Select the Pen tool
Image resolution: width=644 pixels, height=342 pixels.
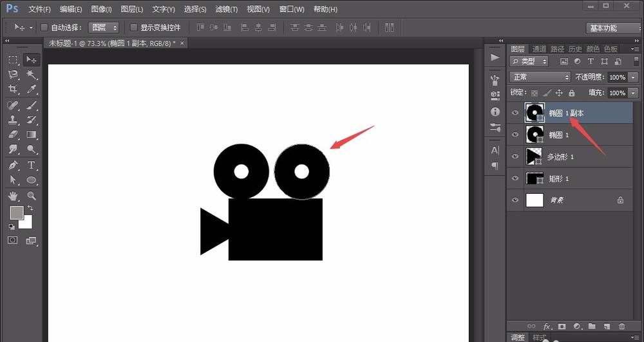point(13,165)
